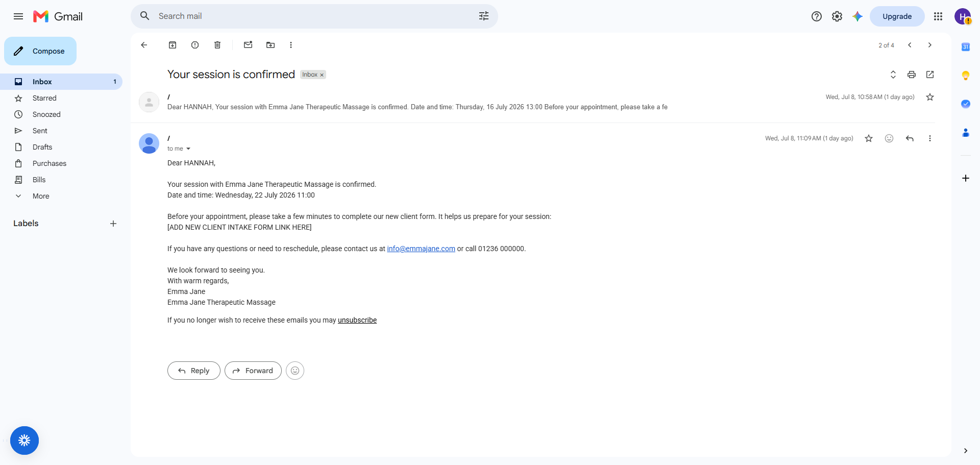Click the unsubscribe link
The height and width of the screenshot is (465, 980).
(x=357, y=320)
